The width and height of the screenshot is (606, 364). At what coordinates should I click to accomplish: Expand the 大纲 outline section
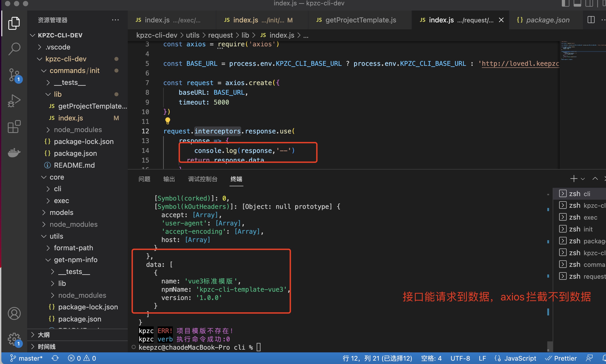[77, 335]
